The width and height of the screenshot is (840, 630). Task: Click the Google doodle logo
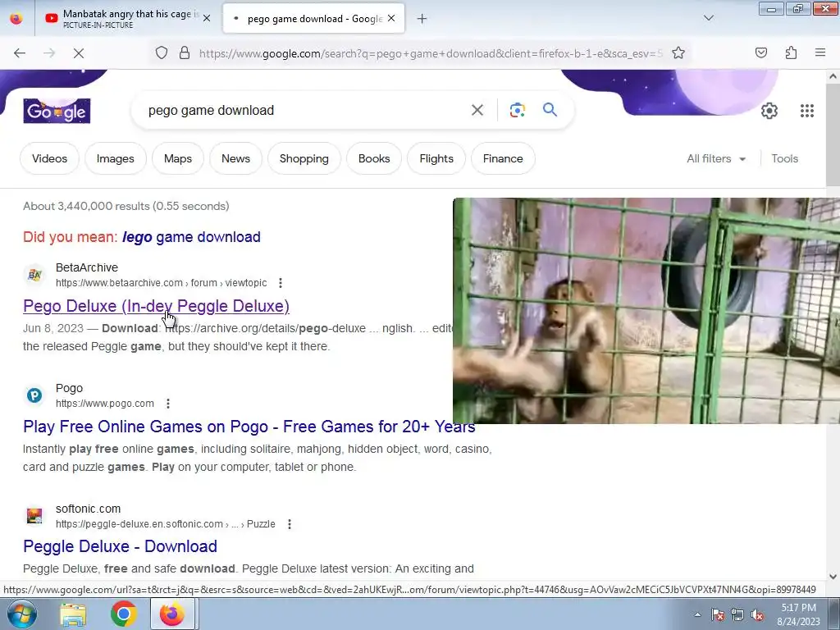(57, 111)
